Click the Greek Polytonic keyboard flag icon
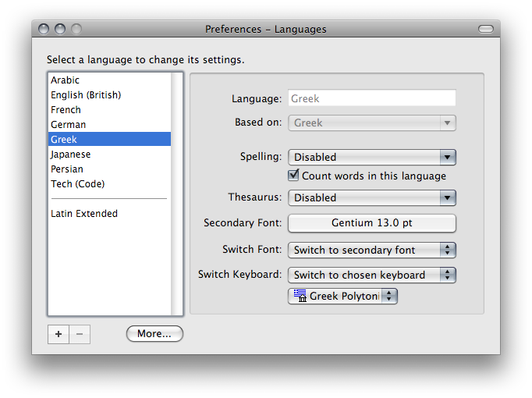 coord(300,296)
